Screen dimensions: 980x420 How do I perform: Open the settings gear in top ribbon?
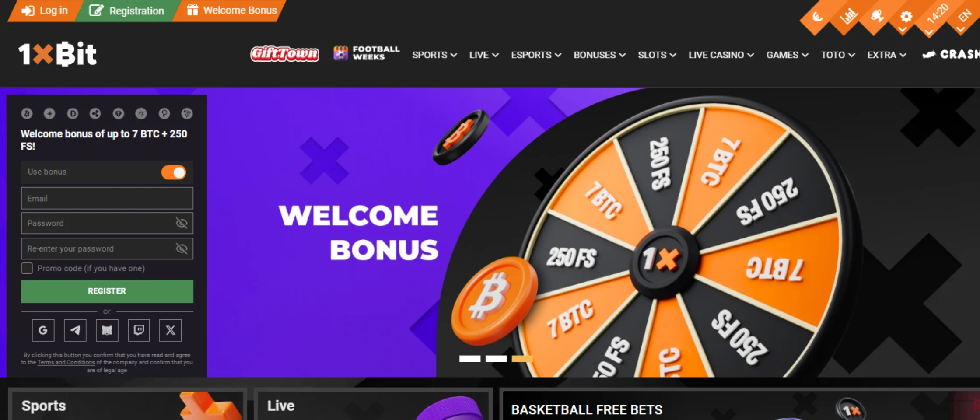pyautogui.click(x=906, y=17)
